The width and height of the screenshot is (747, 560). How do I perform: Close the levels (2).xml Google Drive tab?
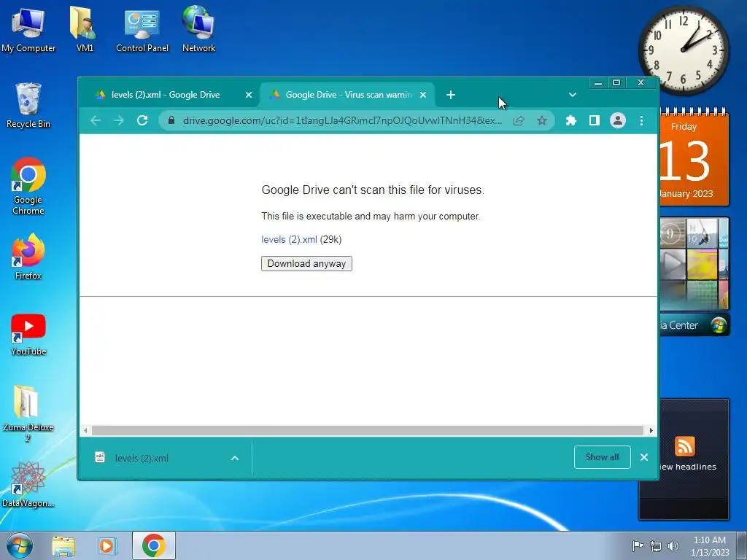pos(248,95)
